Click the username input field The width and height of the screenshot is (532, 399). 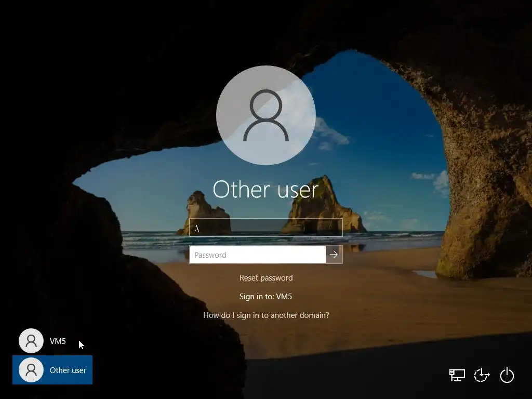(x=265, y=228)
